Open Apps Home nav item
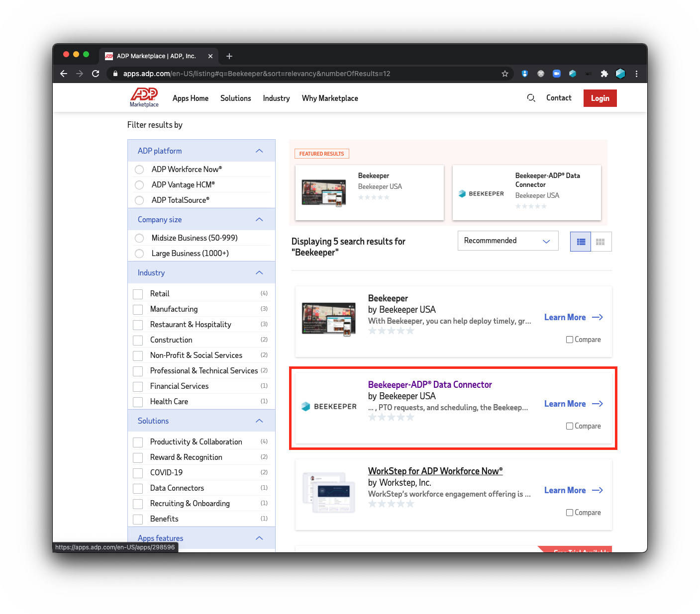This screenshot has width=700, height=614. [191, 98]
